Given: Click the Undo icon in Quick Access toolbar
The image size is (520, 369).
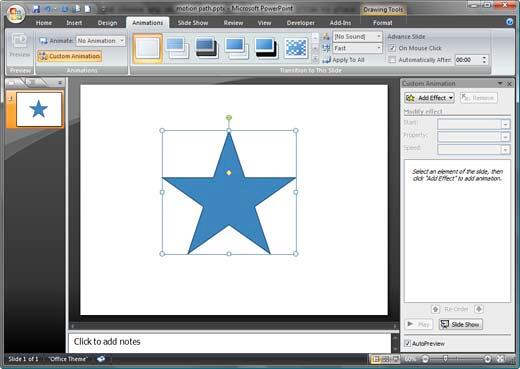Looking at the screenshot, I should (48, 9).
